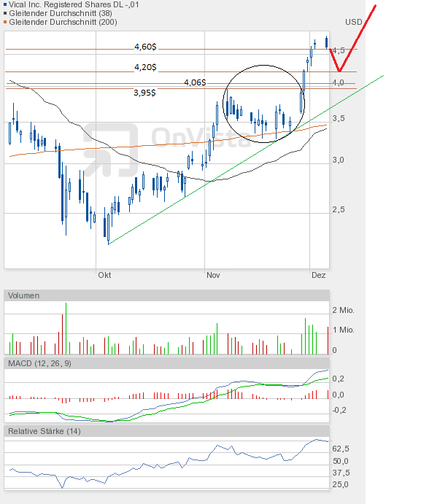The image size is (448, 504).
Task: Click the orange 200-day average legend square
Action: click(7, 22)
